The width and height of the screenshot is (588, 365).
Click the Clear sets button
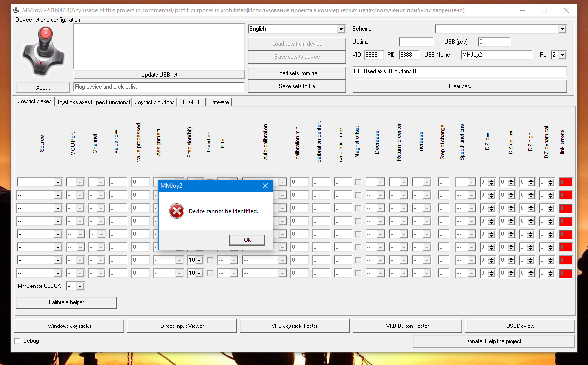tap(460, 86)
